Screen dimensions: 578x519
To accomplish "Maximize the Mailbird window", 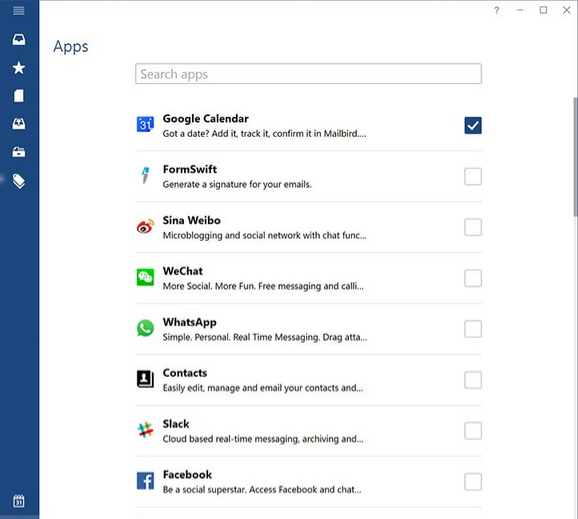I will [x=543, y=10].
